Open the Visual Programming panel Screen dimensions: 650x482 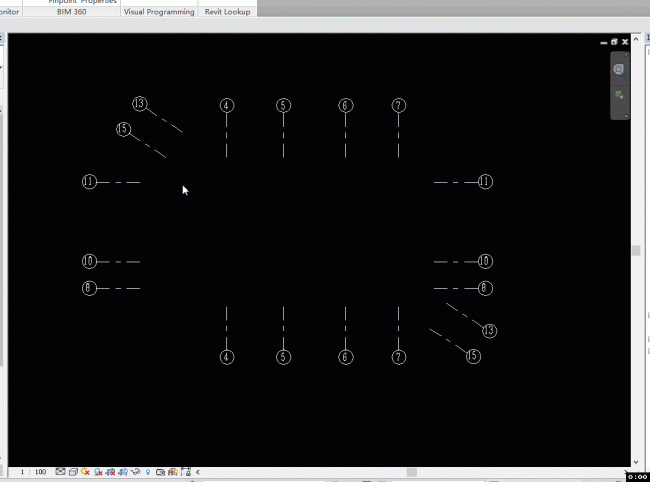158,12
